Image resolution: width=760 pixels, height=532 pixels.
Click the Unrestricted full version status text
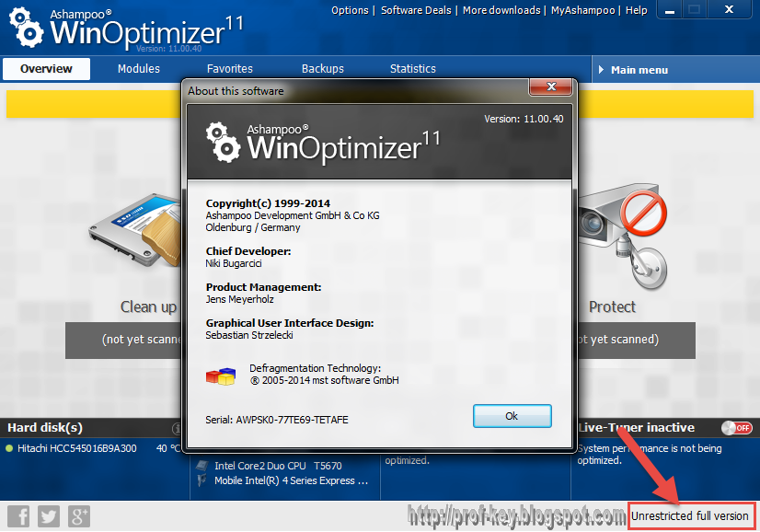[690, 516]
